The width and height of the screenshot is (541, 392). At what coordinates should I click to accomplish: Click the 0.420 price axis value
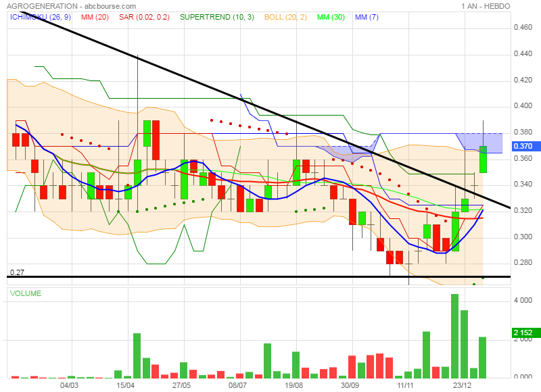pyautogui.click(x=523, y=80)
